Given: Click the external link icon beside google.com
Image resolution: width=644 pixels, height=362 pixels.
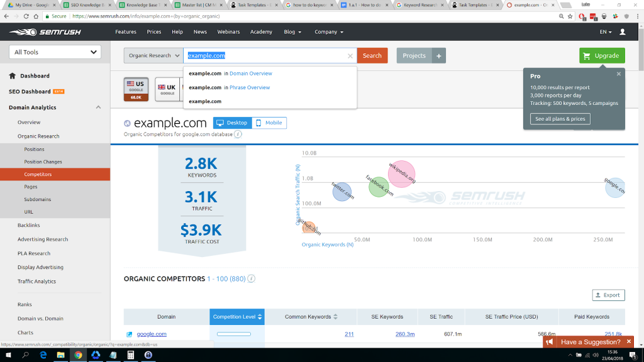Looking at the screenshot, I should point(130,334).
